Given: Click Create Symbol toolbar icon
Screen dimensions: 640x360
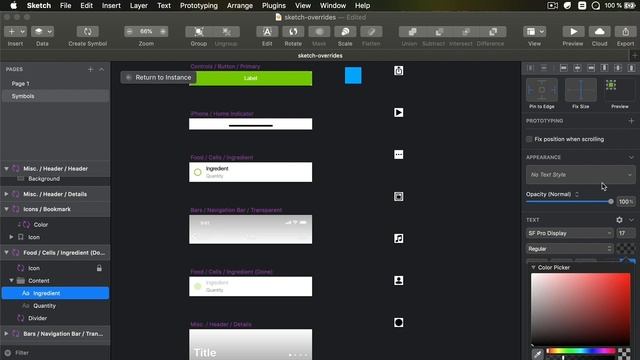Looking at the screenshot, I should (87, 31).
